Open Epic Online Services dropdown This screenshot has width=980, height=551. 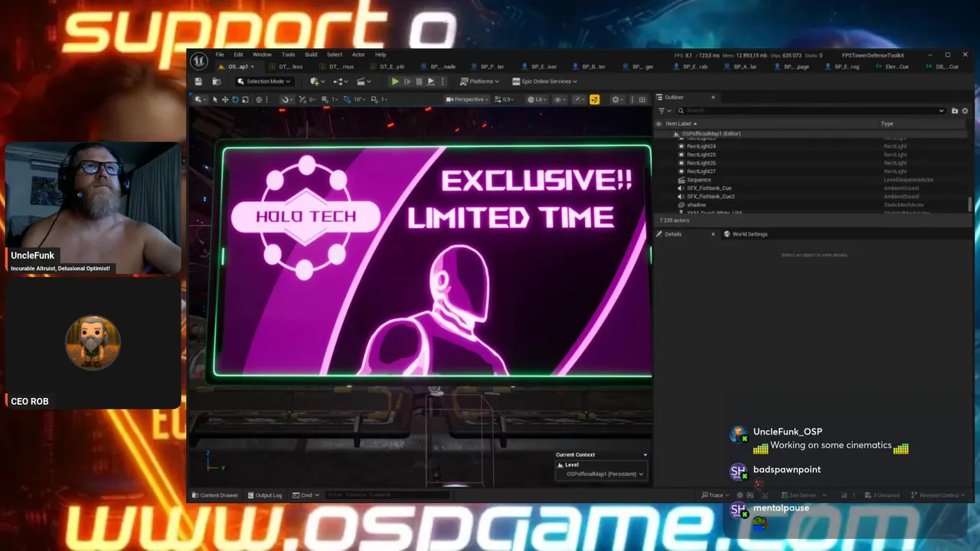coord(544,81)
